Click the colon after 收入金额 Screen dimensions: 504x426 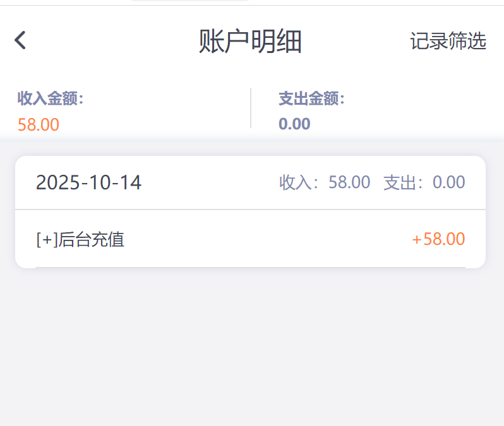81,99
